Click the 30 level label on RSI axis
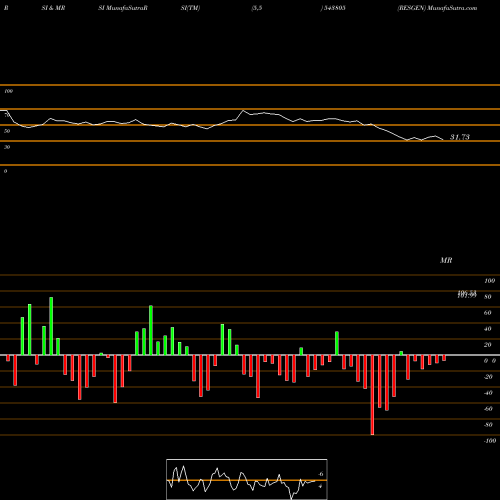500x500 pixels. 7,147
